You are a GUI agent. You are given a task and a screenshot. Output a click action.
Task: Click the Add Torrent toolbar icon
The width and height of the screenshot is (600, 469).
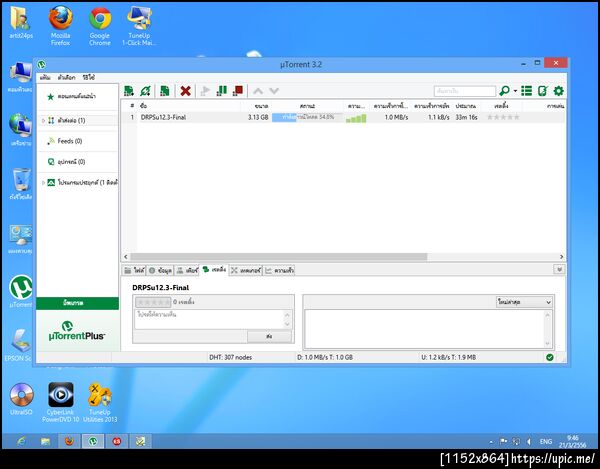pyautogui.click(x=129, y=91)
